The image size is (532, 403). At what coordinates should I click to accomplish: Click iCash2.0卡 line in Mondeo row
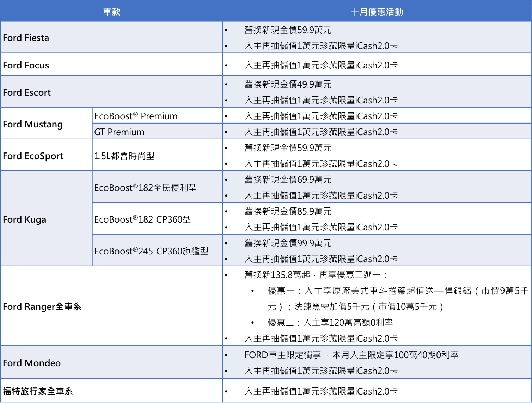click(x=321, y=371)
